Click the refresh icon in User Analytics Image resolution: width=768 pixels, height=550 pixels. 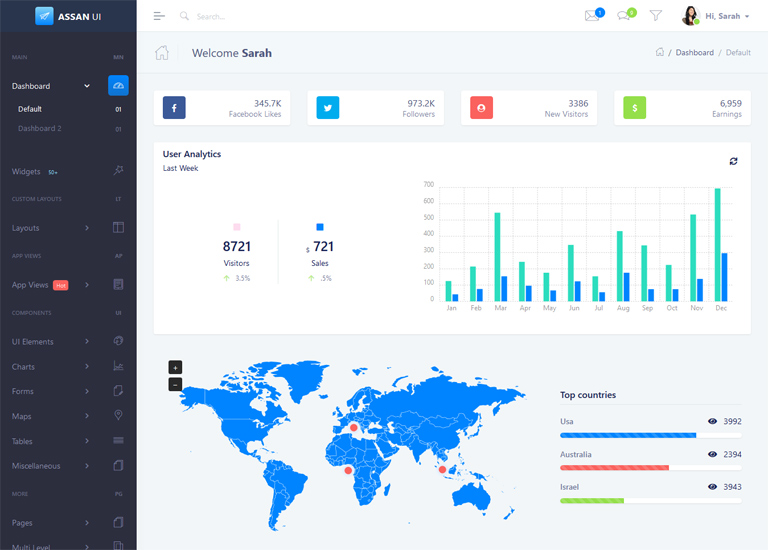point(733,161)
